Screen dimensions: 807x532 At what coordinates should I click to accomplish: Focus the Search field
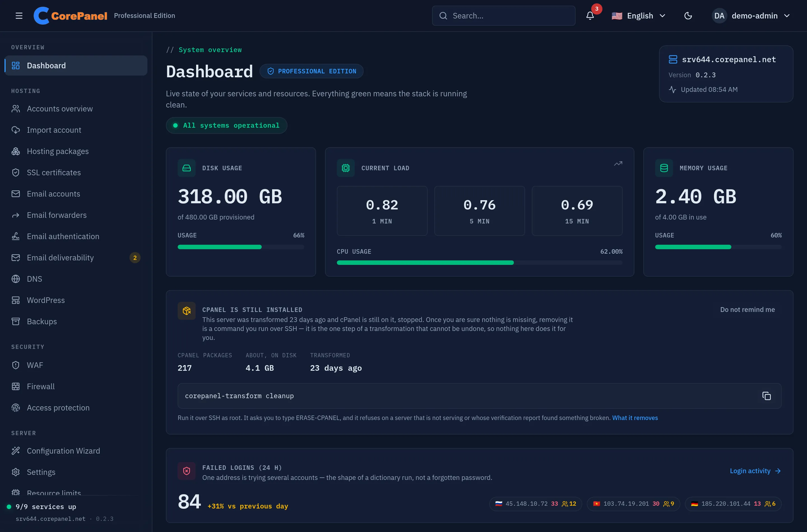click(x=504, y=16)
